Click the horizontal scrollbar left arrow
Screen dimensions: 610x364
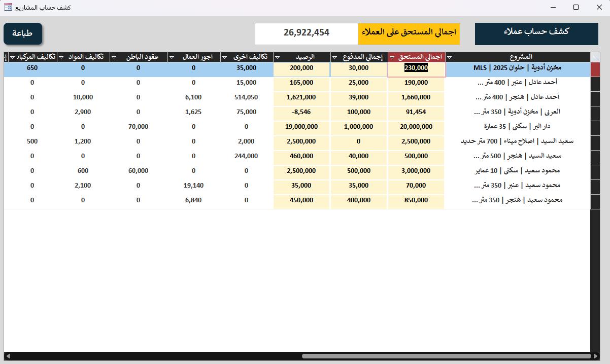pos(8,356)
